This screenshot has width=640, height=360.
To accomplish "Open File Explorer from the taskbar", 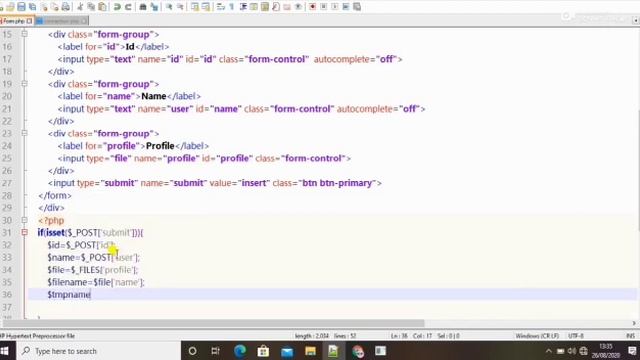I will (x=310, y=351).
